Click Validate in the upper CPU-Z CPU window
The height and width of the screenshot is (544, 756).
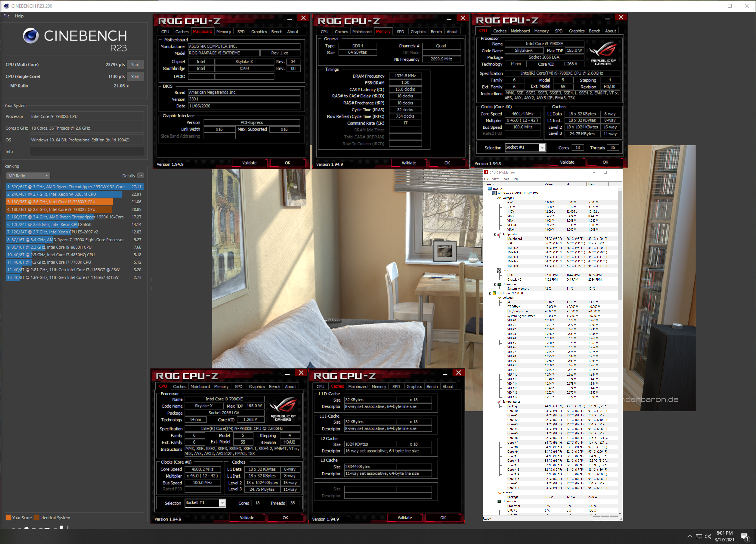567,162
